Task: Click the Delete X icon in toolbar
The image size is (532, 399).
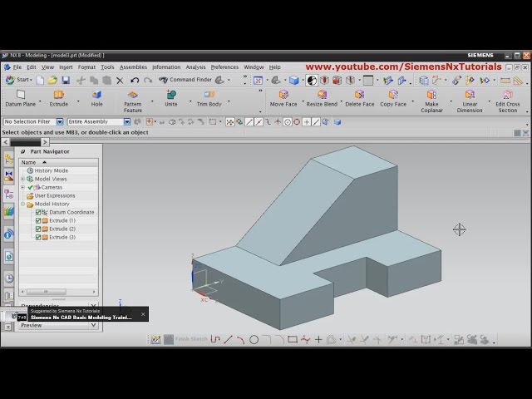Action: click(x=120, y=81)
